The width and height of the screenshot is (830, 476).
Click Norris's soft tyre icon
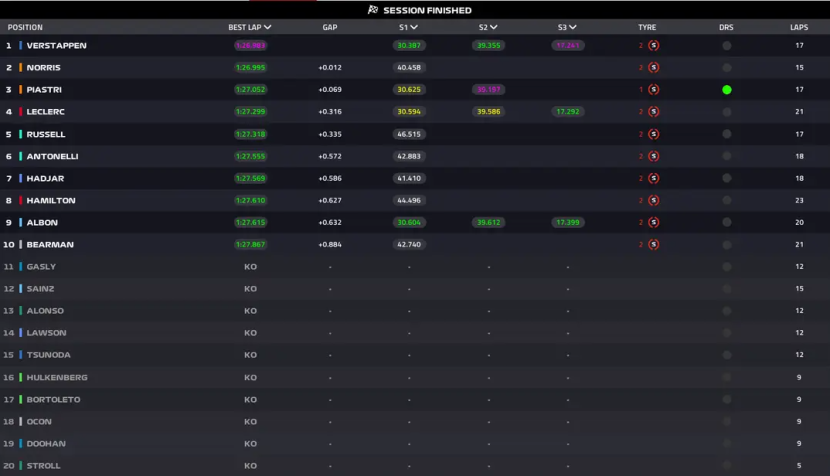(x=654, y=68)
